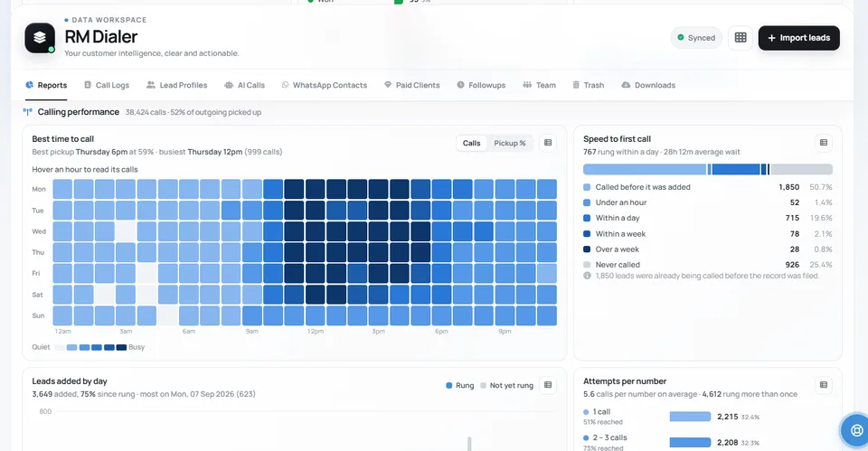Switch to the Paid Clients tab
This screenshot has width=868, height=451.
(x=412, y=85)
